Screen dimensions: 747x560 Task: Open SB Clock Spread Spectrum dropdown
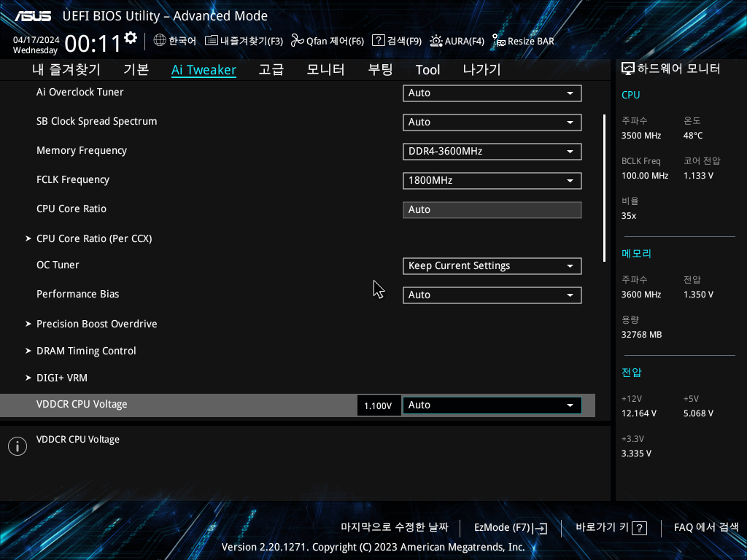(x=492, y=122)
